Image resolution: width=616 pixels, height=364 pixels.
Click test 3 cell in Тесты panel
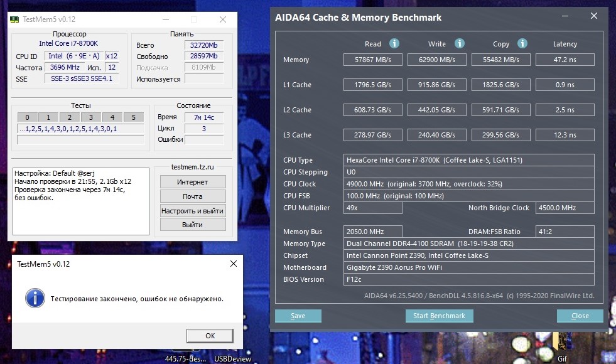91,117
